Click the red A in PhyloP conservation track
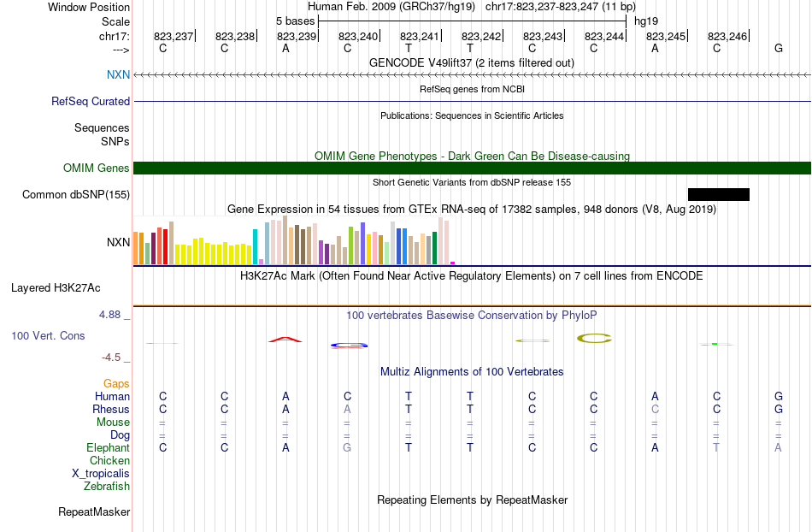Screen dimensions: 812x532 click(x=285, y=340)
